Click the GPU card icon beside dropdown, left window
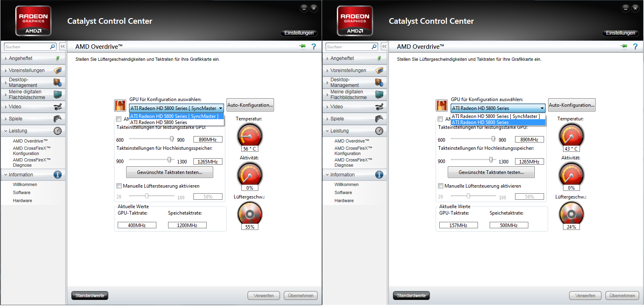Image resolution: width=644 pixels, height=306 pixels. [120, 105]
